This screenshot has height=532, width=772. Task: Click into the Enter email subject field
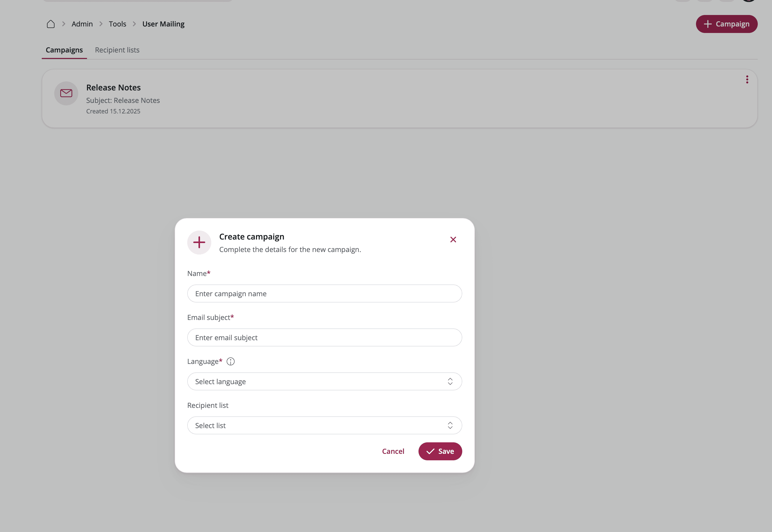coord(324,338)
